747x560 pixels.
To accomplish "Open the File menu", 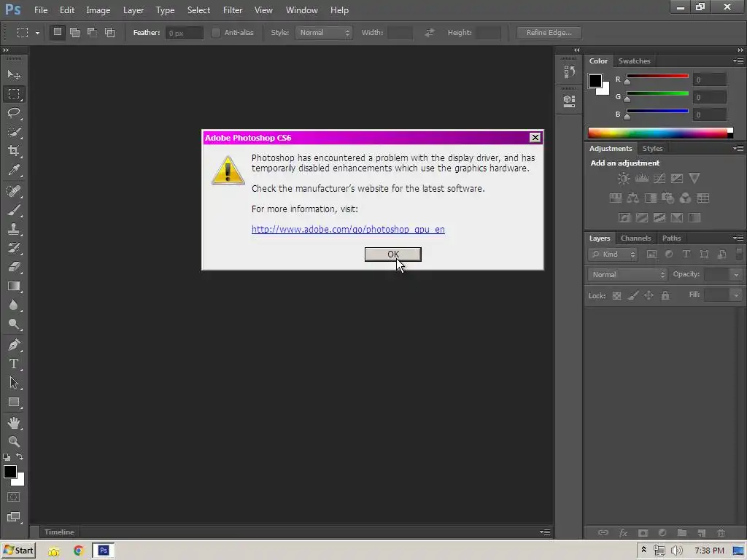I will (x=41, y=10).
